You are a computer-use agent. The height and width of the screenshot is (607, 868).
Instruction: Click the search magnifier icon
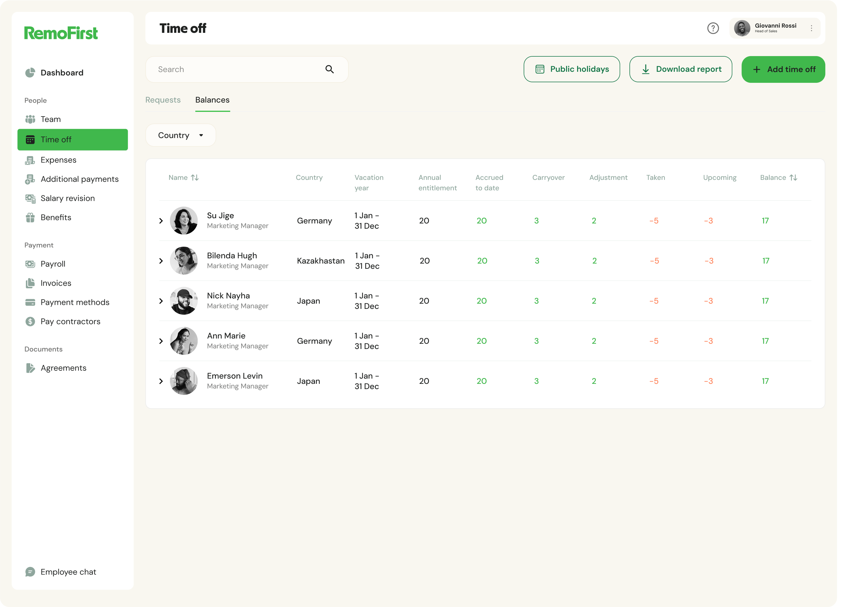(329, 69)
